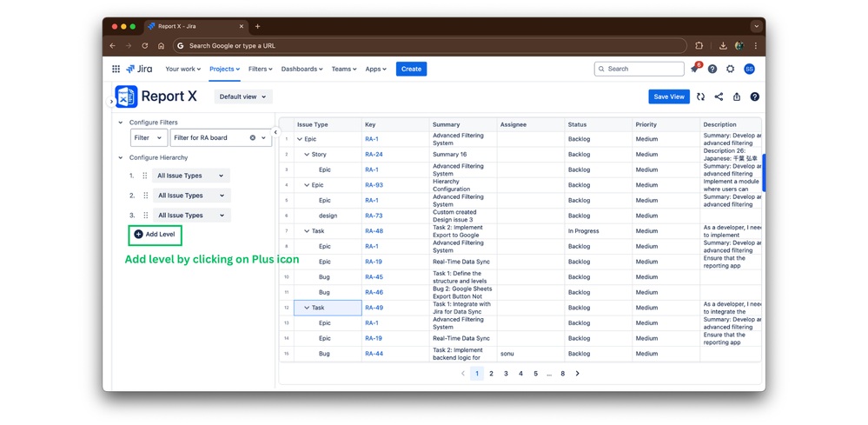
Task: Click the browser URL address bar
Action: pos(430,46)
